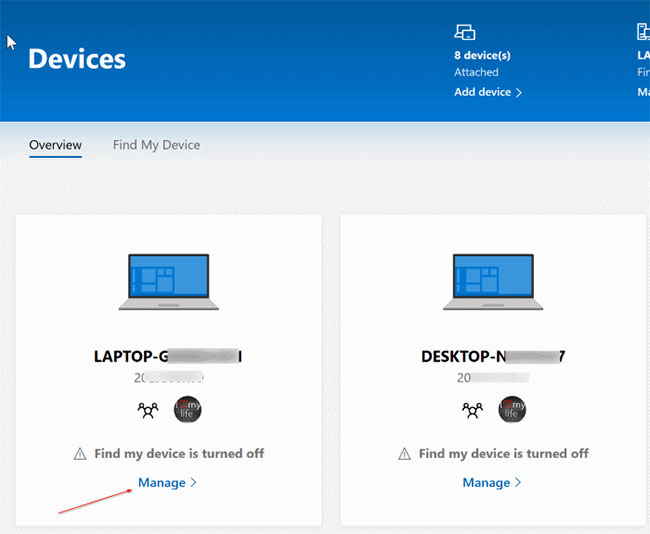This screenshot has height=534, width=650.
Task: Click the devices icon above 8 device(s)
Action: point(465,32)
